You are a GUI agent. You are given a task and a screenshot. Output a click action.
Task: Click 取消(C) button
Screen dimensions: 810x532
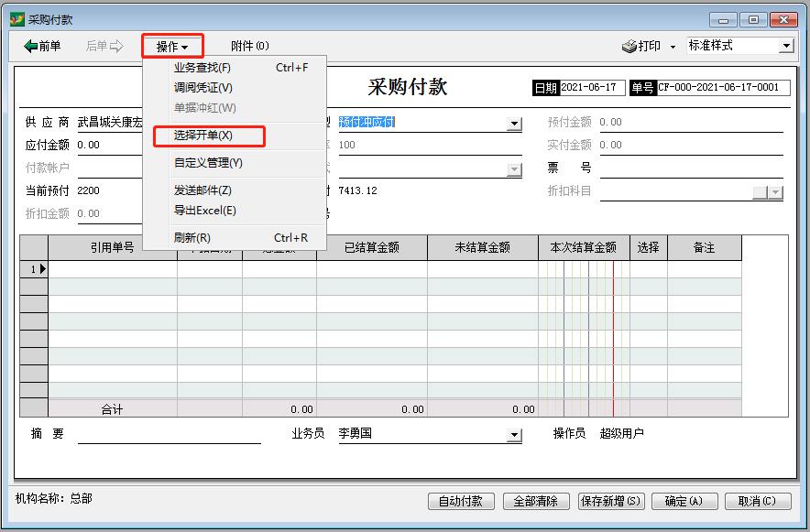point(757,501)
